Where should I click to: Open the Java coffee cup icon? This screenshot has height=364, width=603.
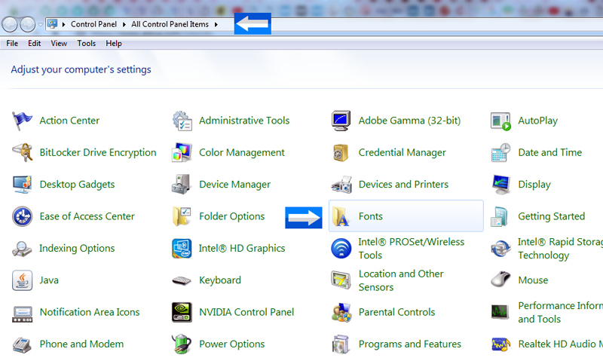click(22, 280)
